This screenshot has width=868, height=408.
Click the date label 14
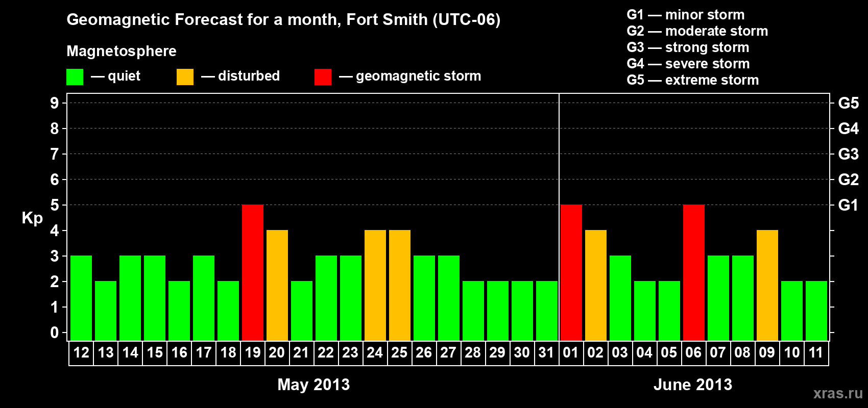coord(130,353)
